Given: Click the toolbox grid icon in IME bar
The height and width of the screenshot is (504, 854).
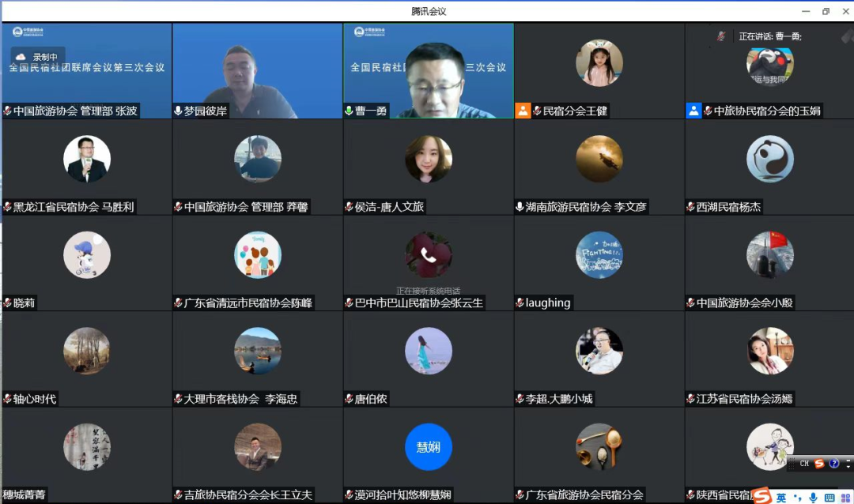Looking at the screenshot, I should [846, 498].
